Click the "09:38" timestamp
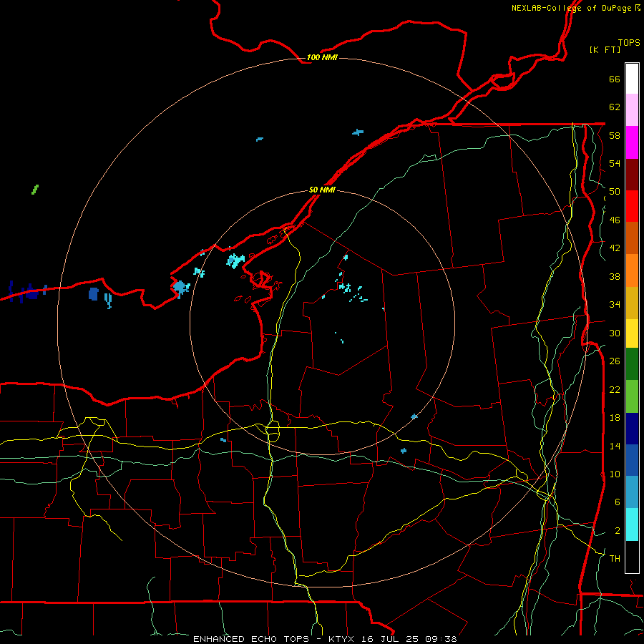Image resolution: width=644 pixels, height=644 pixels. click(x=441, y=639)
